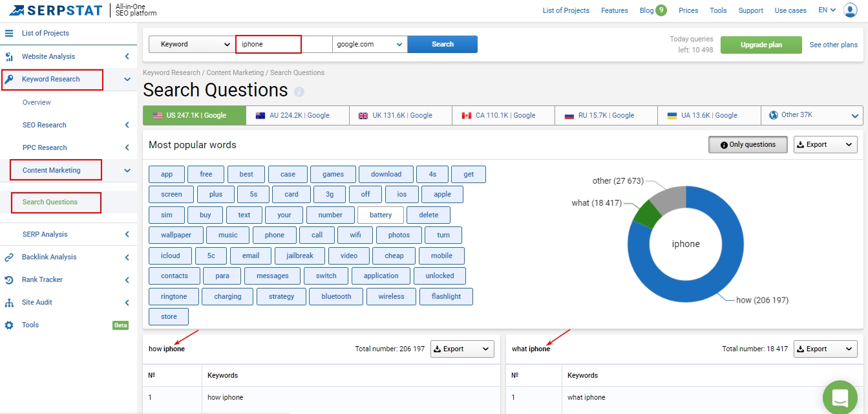Click the Website Analysis sidebar icon

[x=9, y=56]
